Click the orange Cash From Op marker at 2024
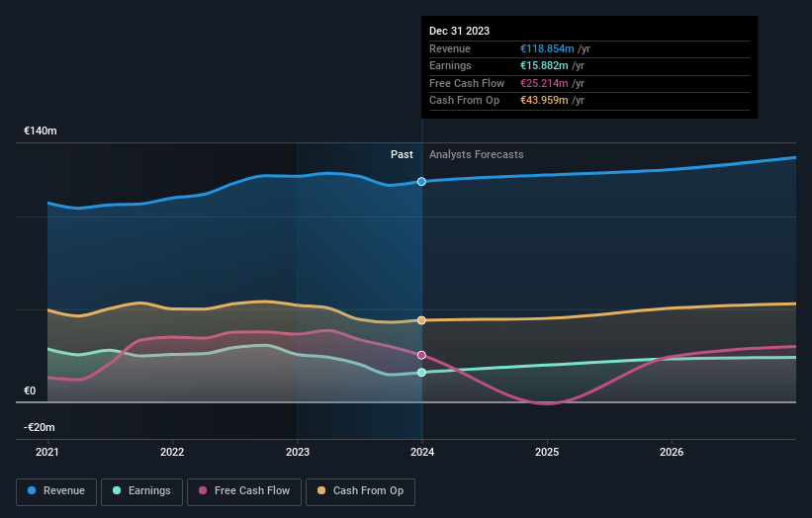Image resolution: width=812 pixels, height=518 pixels. (421, 320)
